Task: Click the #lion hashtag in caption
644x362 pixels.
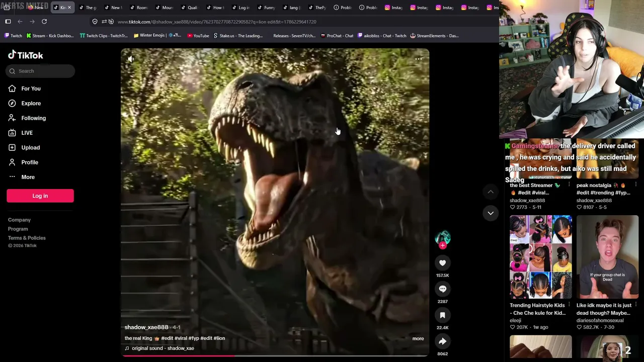Action: pyautogui.click(x=219, y=338)
